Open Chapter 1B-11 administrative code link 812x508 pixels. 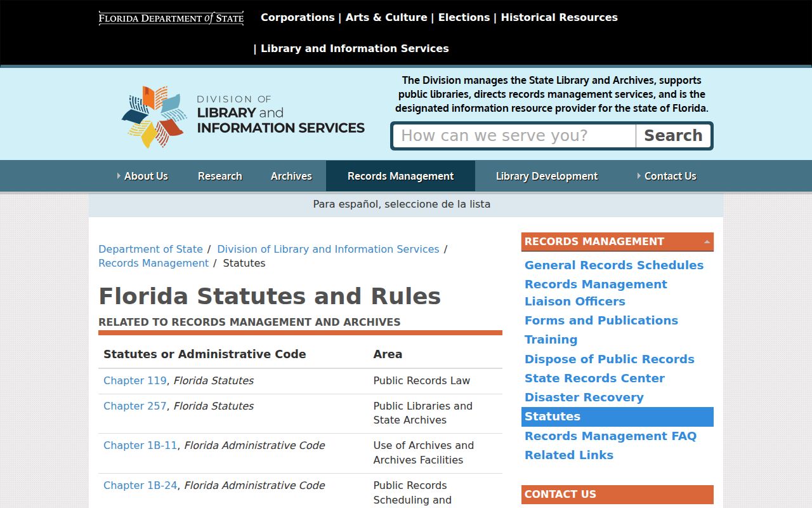[x=140, y=445]
